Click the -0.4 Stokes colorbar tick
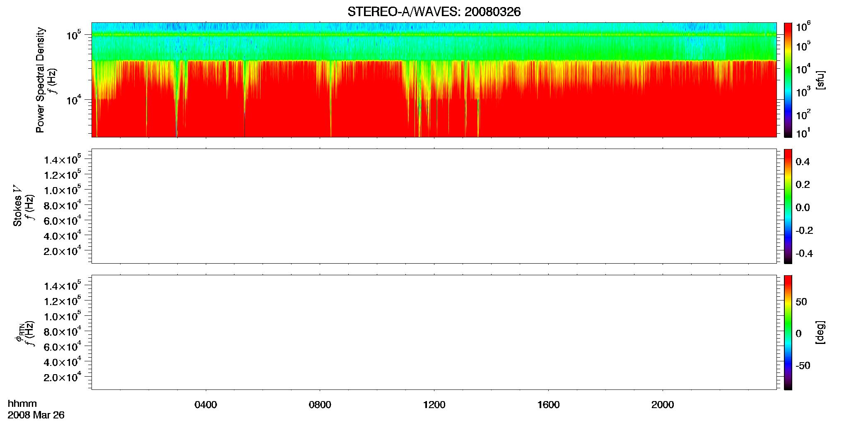This screenshot has height=447, width=868. pyautogui.click(x=804, y=253)
